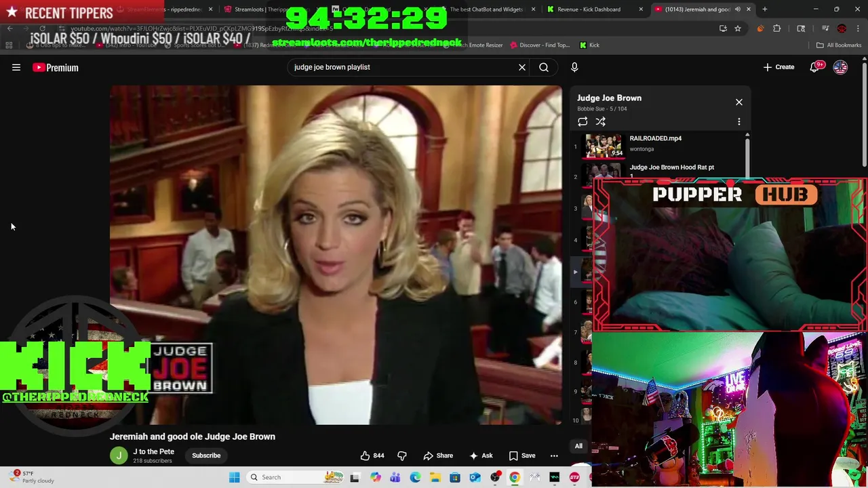This screenshot has width=868, height=488.
Task: Open the YouTube notifications bell
Action: [x=814, y=67]
